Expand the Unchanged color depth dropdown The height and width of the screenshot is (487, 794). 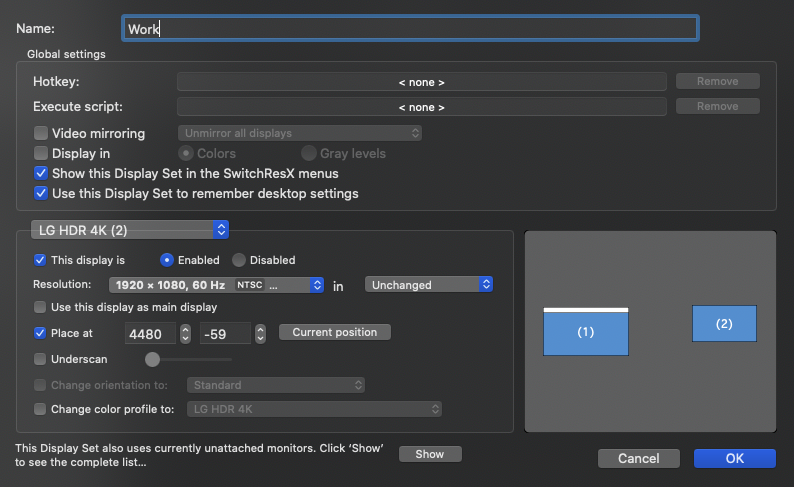tap(430, 285)
